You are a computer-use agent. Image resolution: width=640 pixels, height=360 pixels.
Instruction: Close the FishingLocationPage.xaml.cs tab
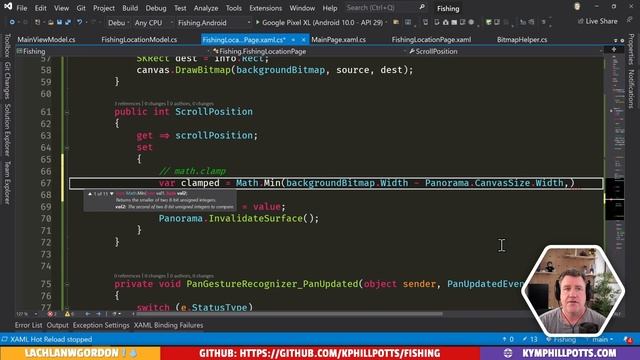point(303,40)
